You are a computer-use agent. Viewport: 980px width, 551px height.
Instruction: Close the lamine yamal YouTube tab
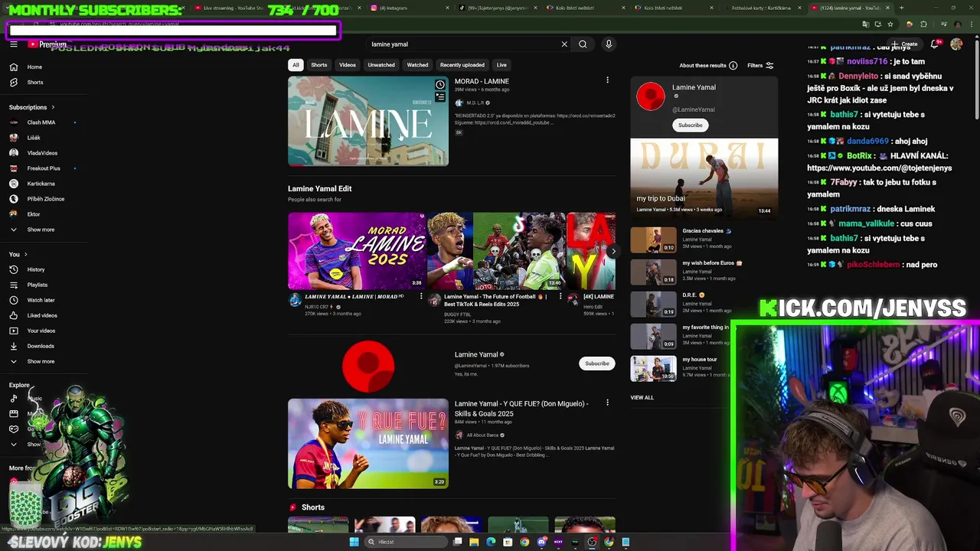pos(889,8)
